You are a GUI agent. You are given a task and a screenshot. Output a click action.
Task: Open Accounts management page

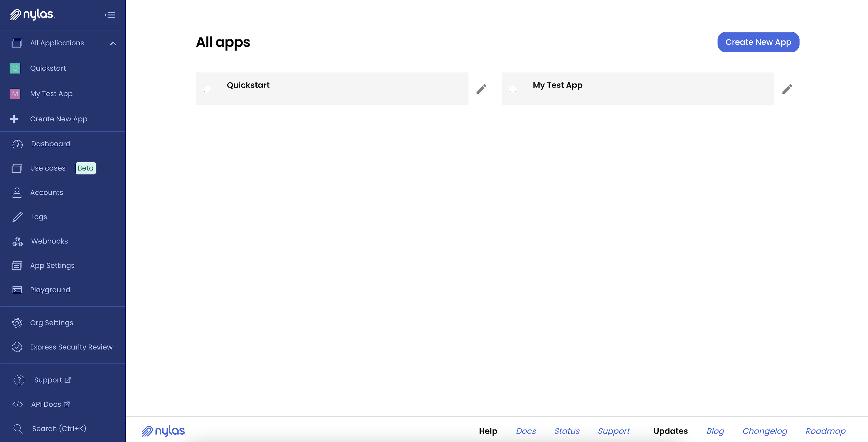[46, 192]
